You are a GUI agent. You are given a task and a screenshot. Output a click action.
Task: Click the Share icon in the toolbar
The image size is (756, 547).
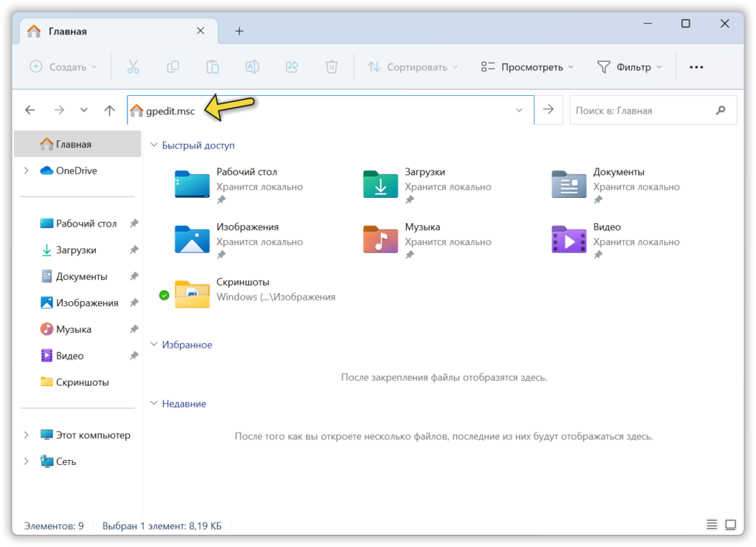coord(292,66)
